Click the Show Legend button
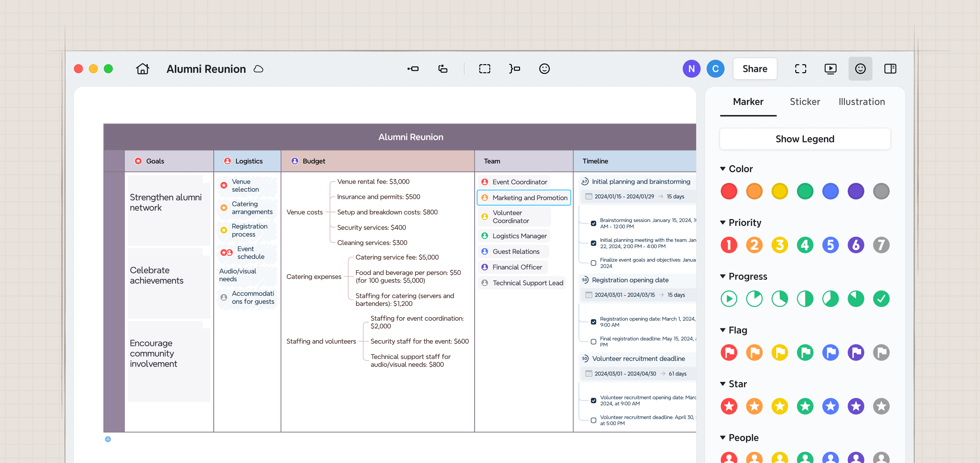The width and height of the screenshot is (980, 463). pyautogui.click(x=805, y=139)
